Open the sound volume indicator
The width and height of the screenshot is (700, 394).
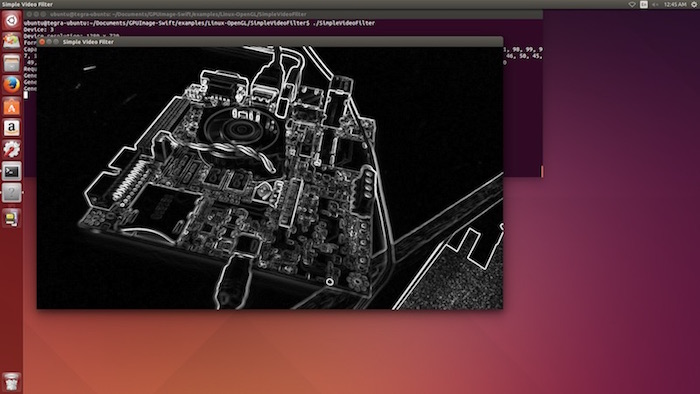(655, 4)
